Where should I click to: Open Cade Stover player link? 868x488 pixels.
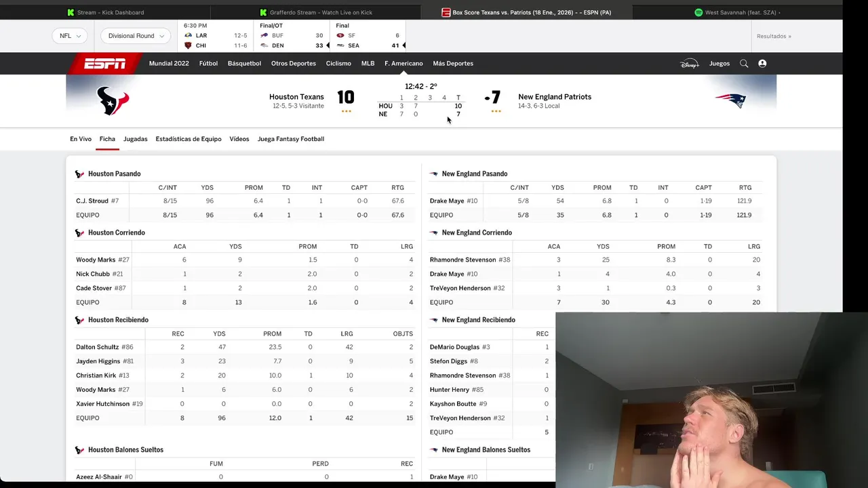tap(94, 289)
